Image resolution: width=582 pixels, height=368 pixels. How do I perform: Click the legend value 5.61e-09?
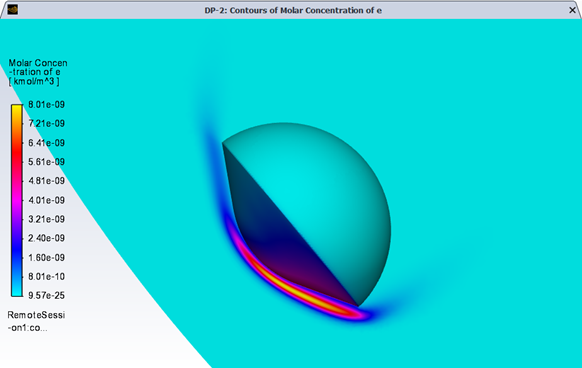click(46, 162)
